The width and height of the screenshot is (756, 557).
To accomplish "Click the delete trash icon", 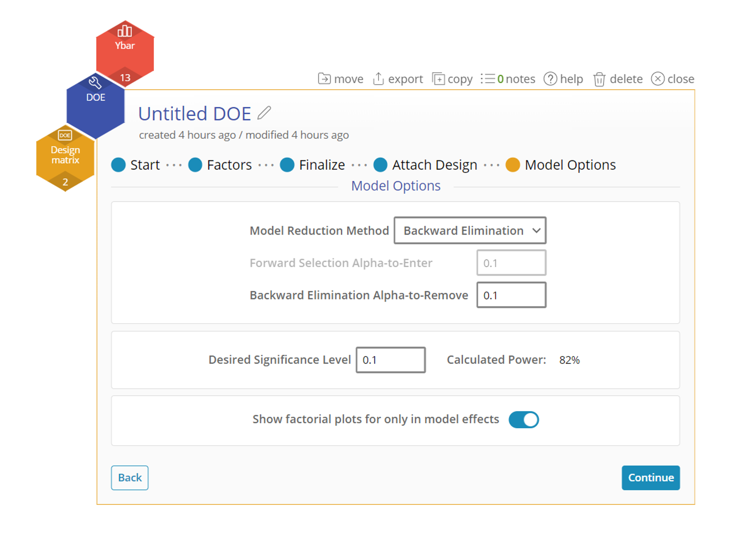I will tap(599, 79).
